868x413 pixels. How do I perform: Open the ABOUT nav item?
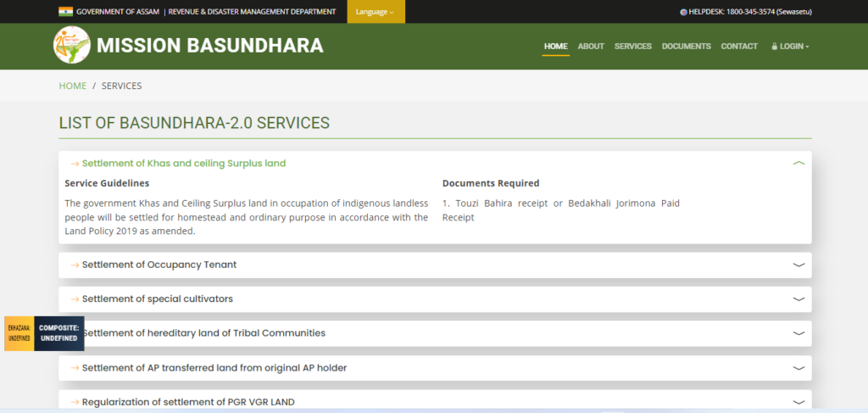tap(591, 47)
